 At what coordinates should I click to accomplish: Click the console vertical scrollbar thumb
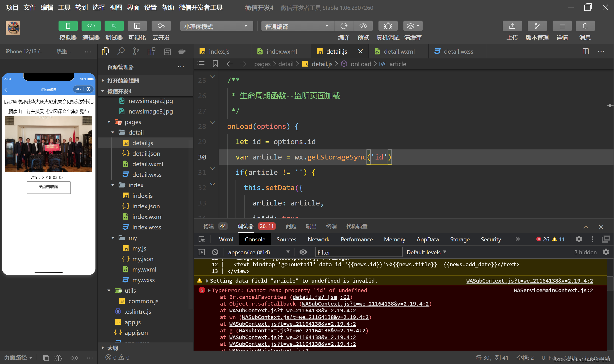click(610, 284)
